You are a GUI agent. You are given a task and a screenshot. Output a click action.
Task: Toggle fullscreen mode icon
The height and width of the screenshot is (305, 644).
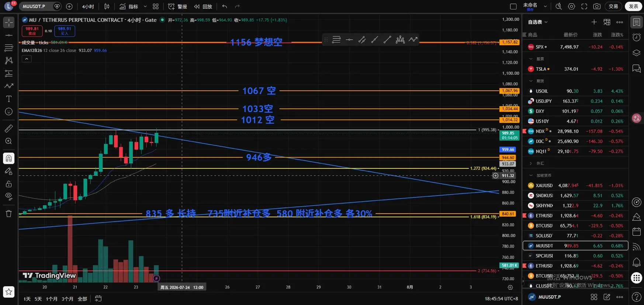click(x=584, y=6)
